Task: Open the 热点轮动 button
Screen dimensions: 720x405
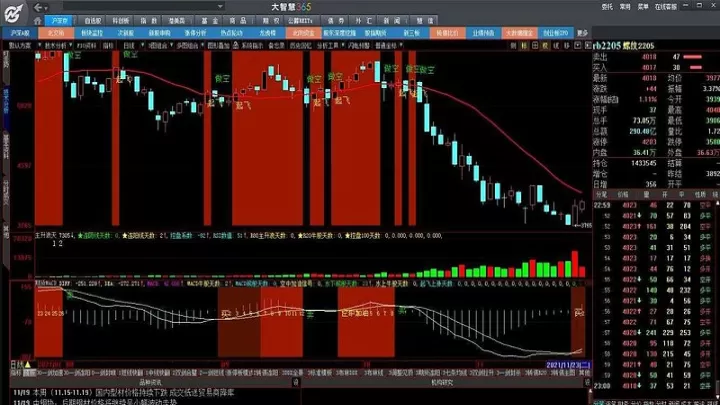Action: click(x=231, y=33)
